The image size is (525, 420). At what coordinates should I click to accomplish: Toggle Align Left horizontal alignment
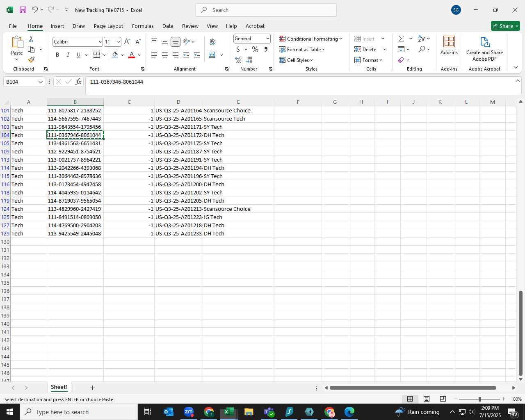154,55
